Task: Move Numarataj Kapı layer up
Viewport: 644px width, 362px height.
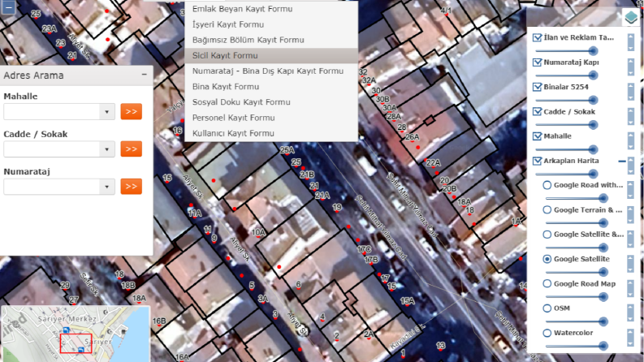Action: (631, 62)
